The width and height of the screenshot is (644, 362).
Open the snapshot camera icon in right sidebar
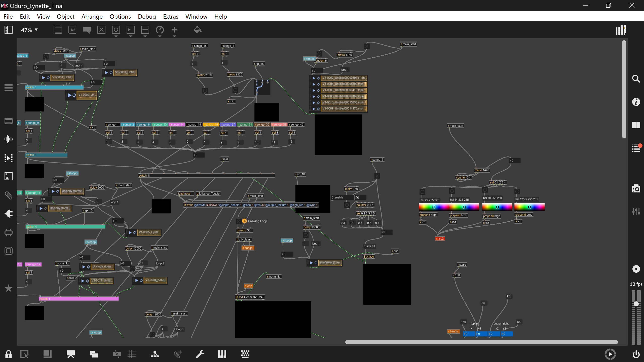tap(636, 189)
